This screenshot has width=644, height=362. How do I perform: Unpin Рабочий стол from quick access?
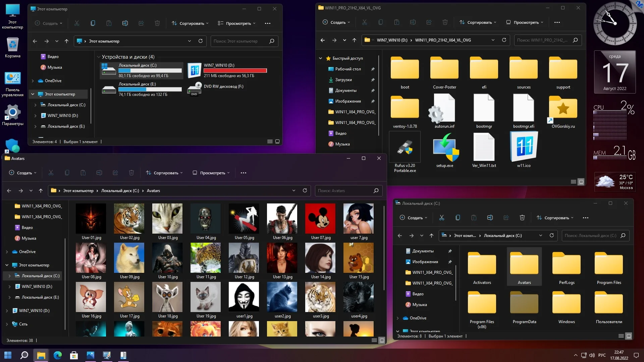[x=373, y=69]
